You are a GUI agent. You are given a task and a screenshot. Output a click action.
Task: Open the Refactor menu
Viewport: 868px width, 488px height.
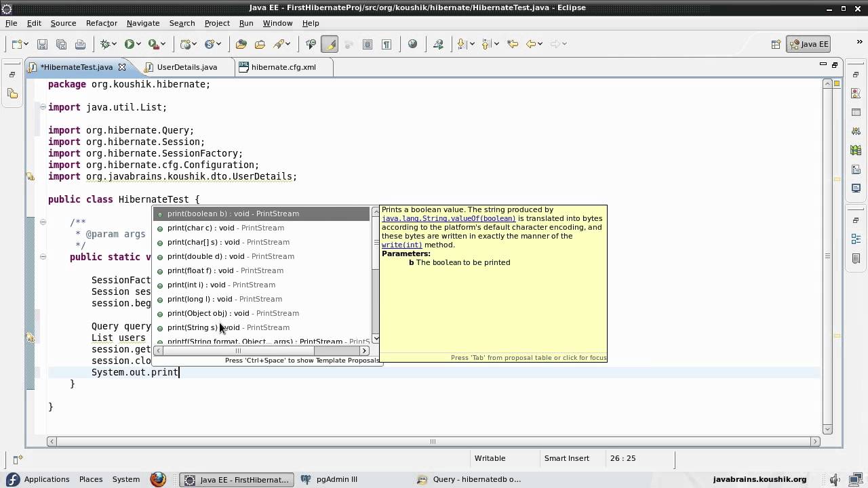coord(102,23)
